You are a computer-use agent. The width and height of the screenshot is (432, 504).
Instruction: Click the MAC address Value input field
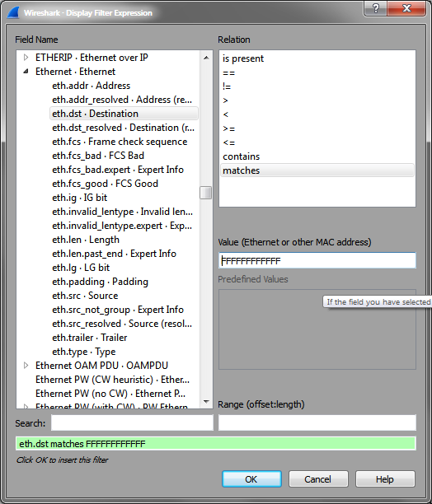tap(317, 260)
